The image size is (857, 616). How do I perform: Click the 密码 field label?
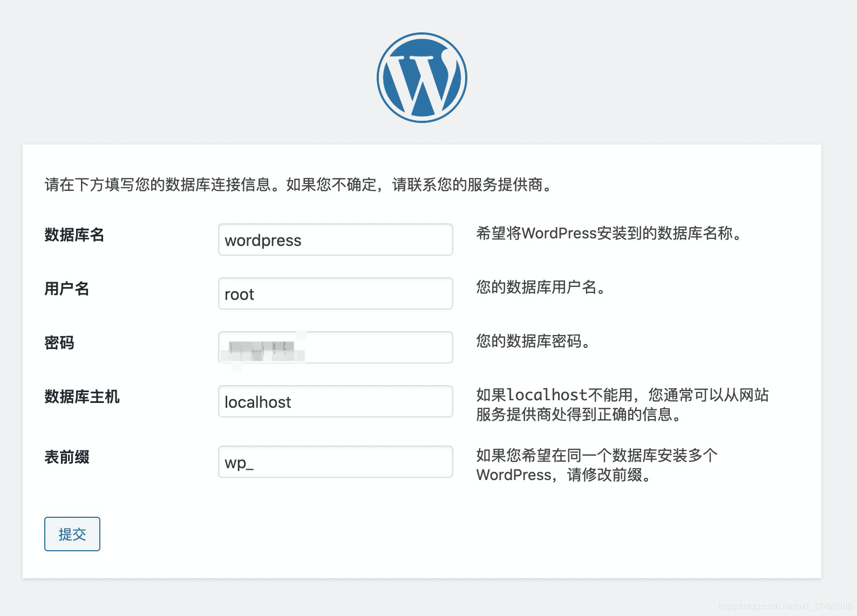[x=59, y=343]
